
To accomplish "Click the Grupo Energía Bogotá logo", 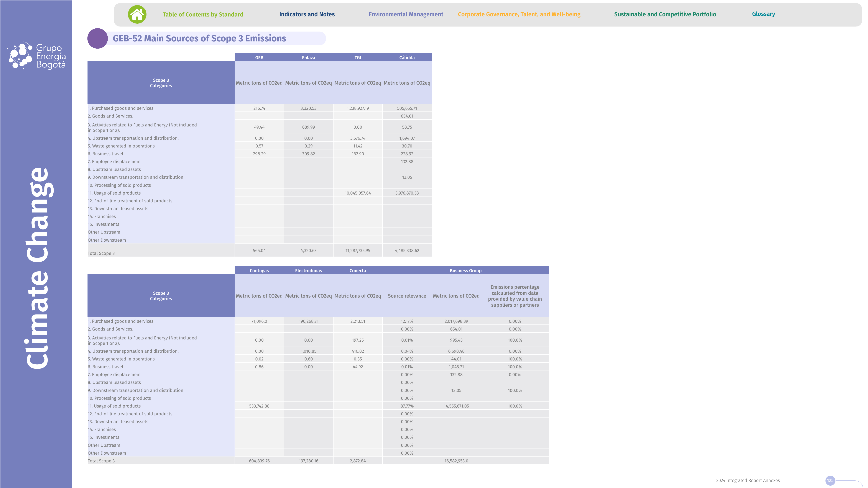I will [36, 56].
